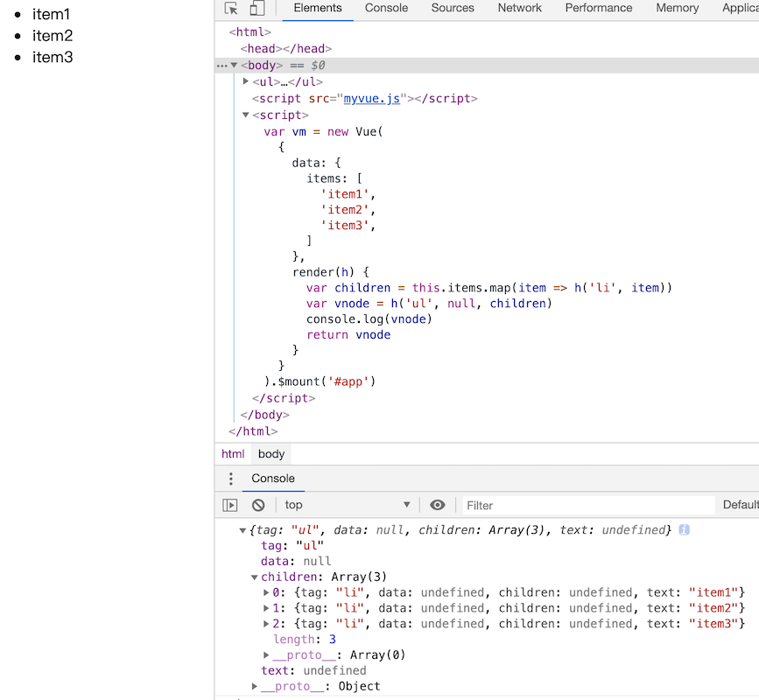Screen dimensions: 759x700
Task: Expand child 2 with text item3
Action: (x=266, y=624)
